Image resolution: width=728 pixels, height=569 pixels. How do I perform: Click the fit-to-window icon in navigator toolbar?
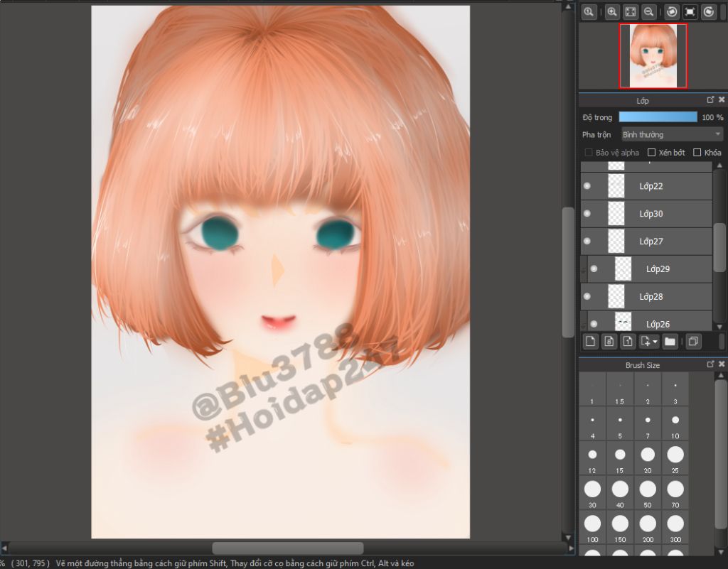(x=631, y=12)
